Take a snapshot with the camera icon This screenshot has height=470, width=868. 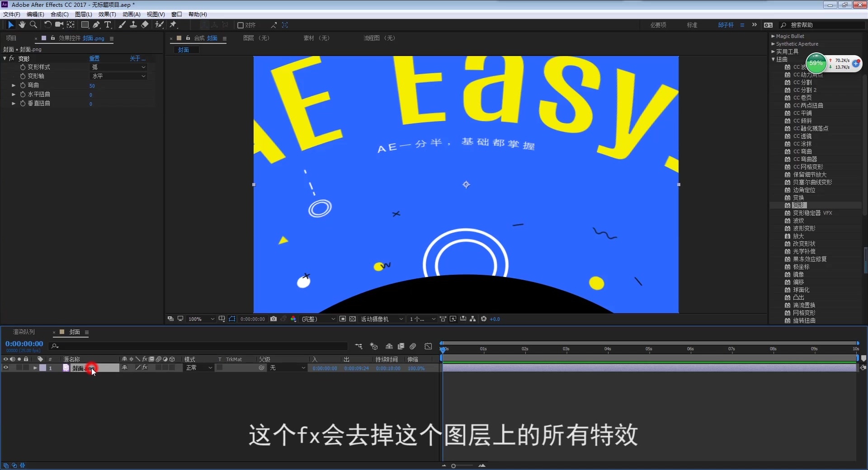pos(274,319)
